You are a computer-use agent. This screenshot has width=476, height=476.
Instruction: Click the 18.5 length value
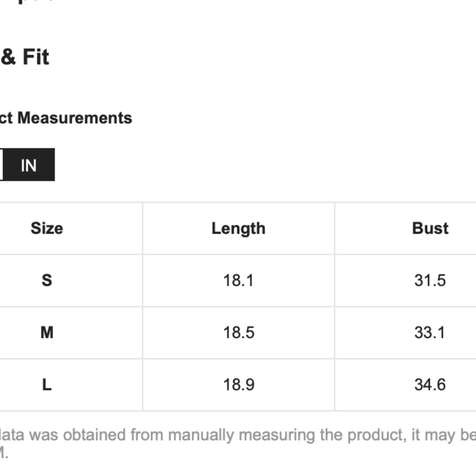tap(238, 332)
